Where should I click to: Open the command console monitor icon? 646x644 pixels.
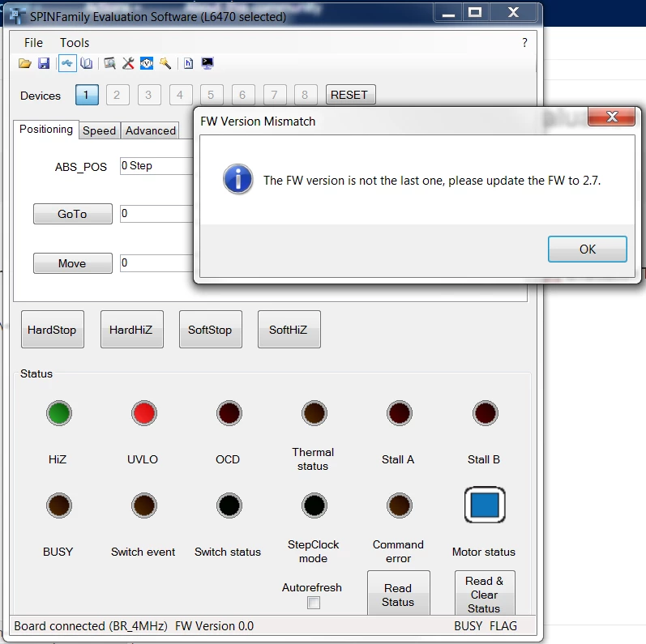(207, 63)
